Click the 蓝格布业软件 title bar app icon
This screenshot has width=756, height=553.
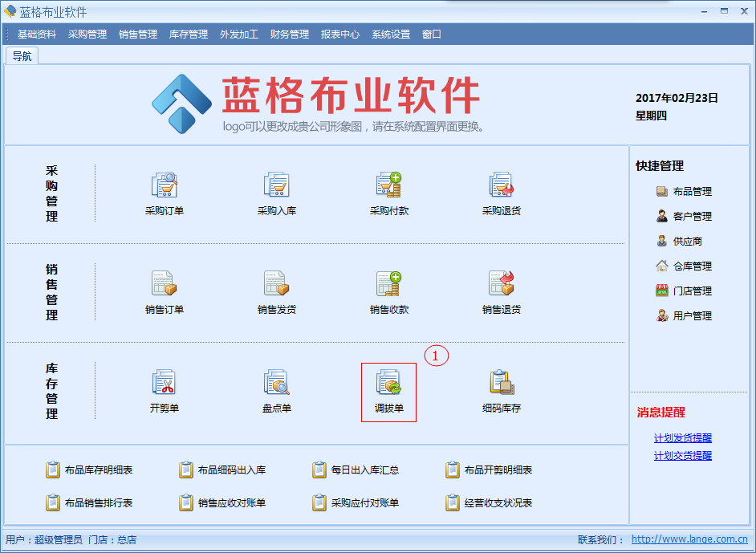tap(10, 11)
